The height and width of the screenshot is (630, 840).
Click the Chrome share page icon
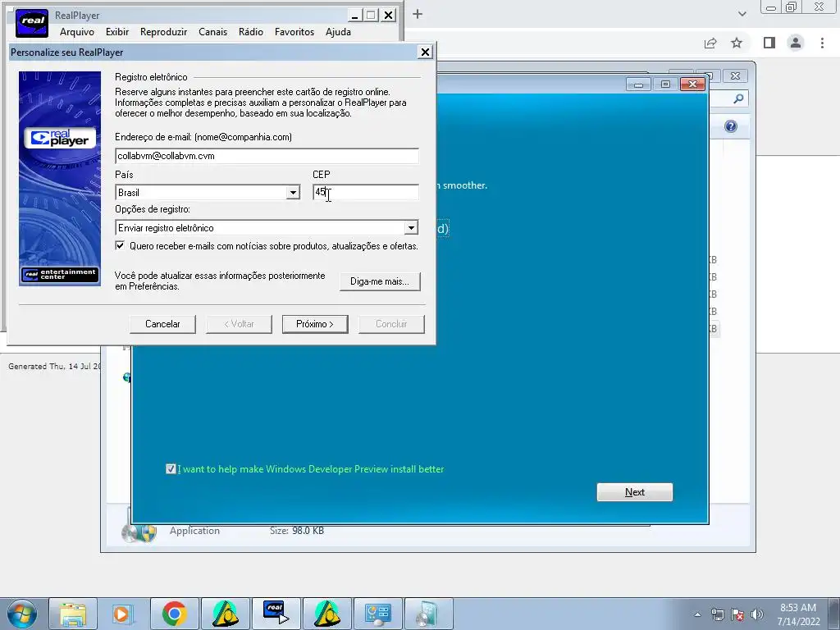pyautogui.click(x=710, y=43)
